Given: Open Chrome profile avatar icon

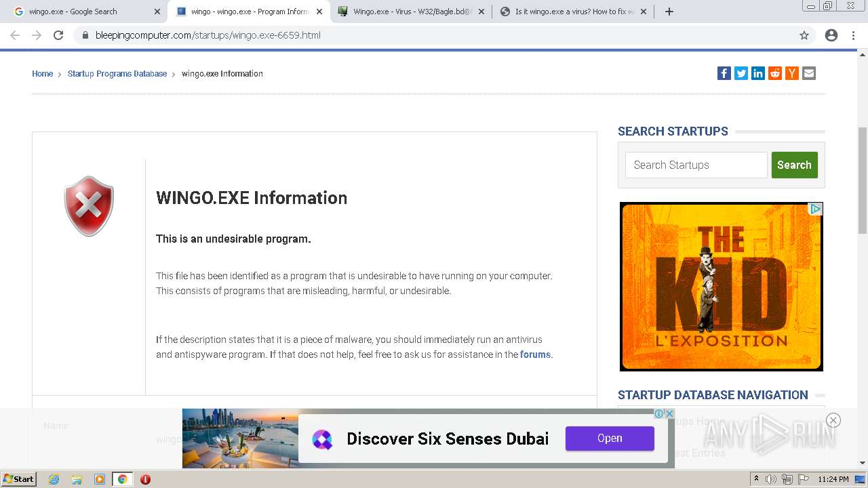Looking at the screenshot, I should [x=831, y=35].
